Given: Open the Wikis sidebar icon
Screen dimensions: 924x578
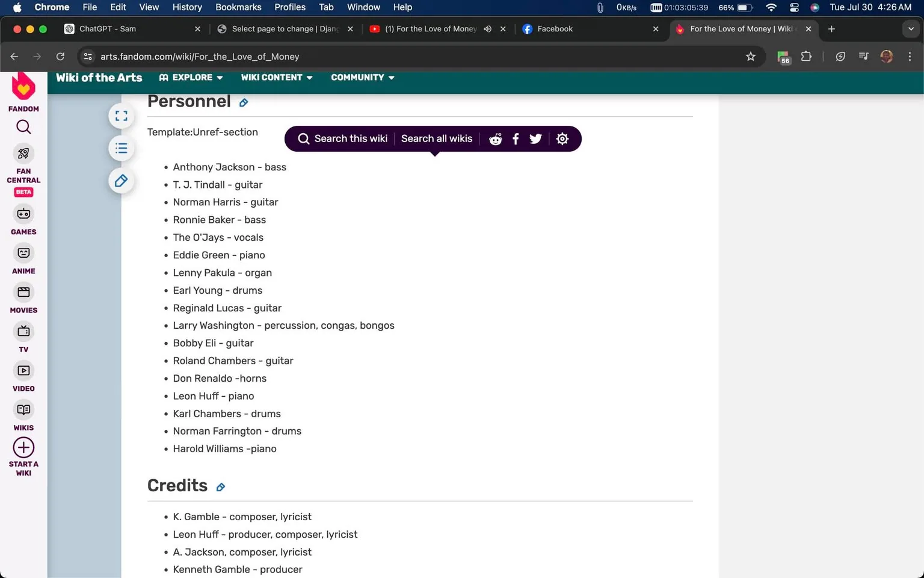Looking at the screenshot, I should point(23,409).
